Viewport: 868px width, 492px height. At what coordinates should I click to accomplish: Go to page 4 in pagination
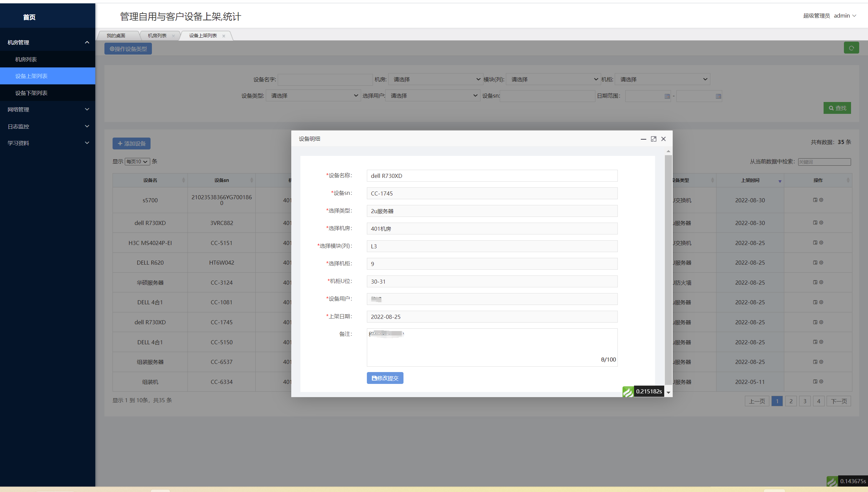click(818, 401)
